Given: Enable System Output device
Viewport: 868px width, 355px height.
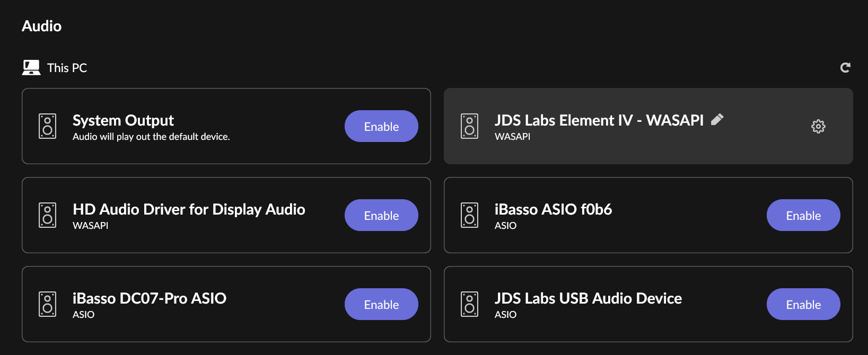Looking at the screenshot, I should [381, 126].
